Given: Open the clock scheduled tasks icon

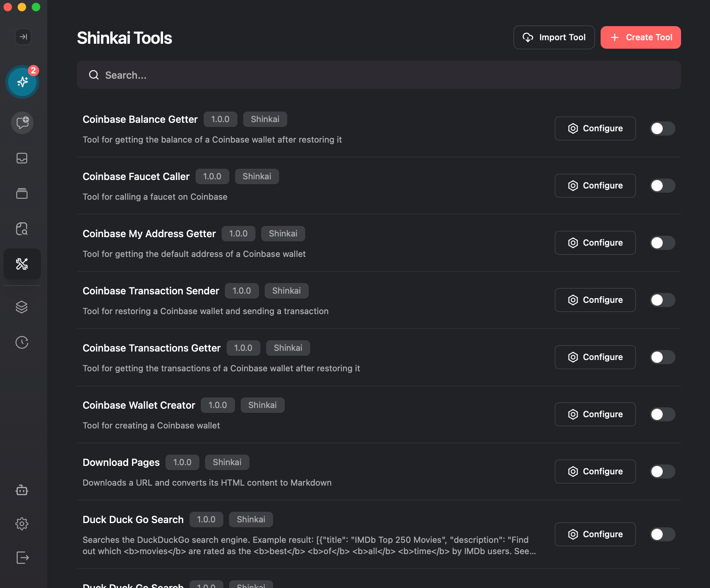Looking at the screenshot, I should pyautogui.click(x=22, y=342).
